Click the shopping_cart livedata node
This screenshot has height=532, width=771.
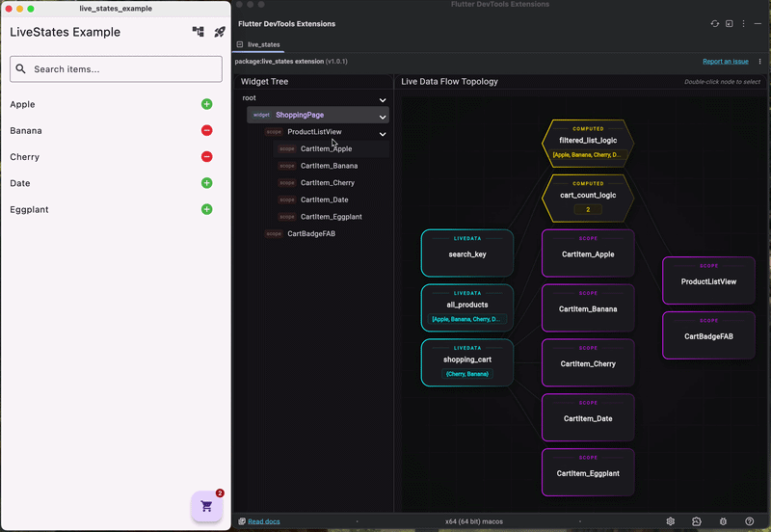(x=467, y=363)
